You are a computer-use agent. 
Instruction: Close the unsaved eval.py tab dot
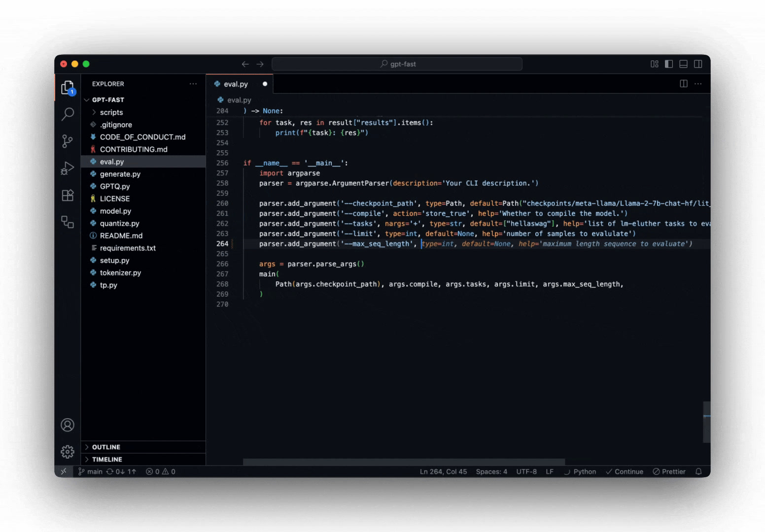click(x=265, y=84)
